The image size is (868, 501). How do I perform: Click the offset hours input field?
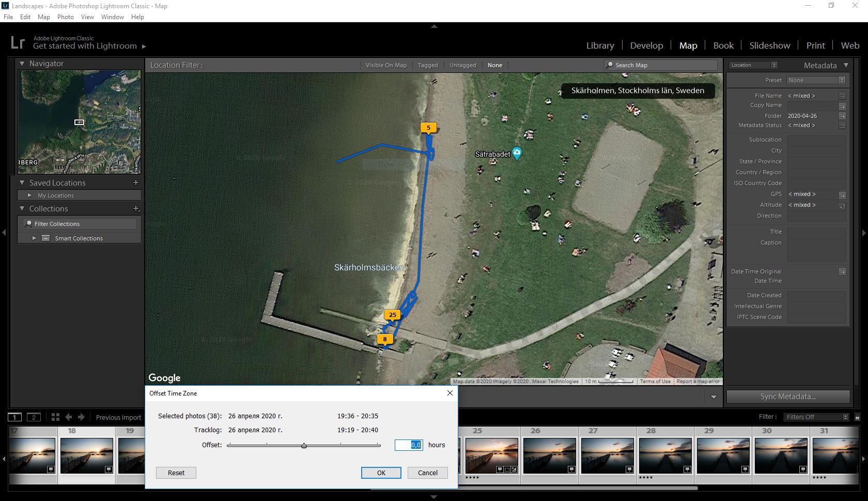(x=409, y=445)
